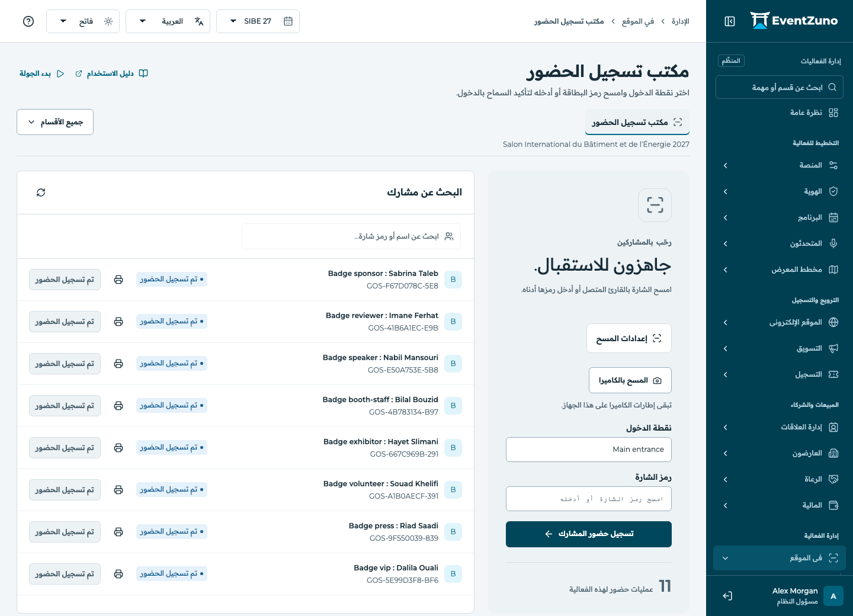
Task: Click المسح بالكاميرا camera scan button
Action: click(x=630, y=380)
